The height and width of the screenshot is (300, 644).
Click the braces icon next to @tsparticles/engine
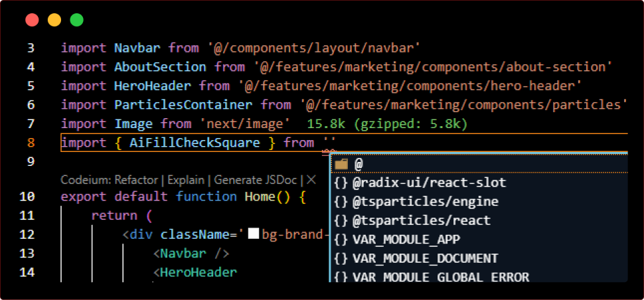[341, 201]
